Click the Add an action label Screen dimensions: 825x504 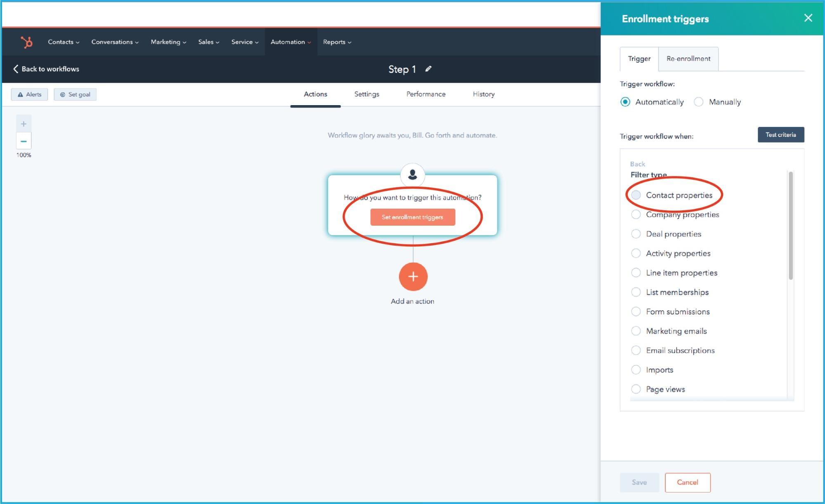(x=412, y=301)
